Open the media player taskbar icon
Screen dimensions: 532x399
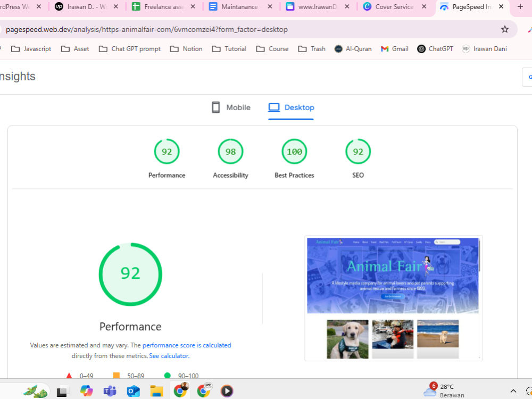(227, 391)
